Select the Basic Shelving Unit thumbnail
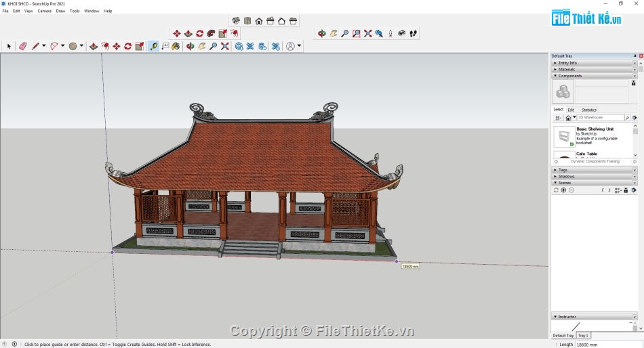Image resolution: width=644 pixels, height=348 pixels. pos(564,137)
